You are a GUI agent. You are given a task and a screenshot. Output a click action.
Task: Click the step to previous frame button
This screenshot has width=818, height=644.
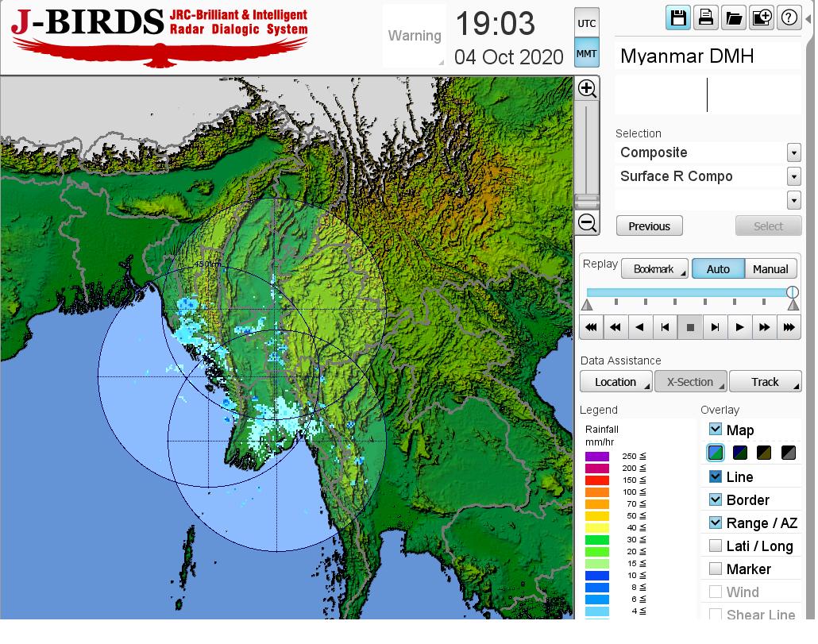[665, 326]
